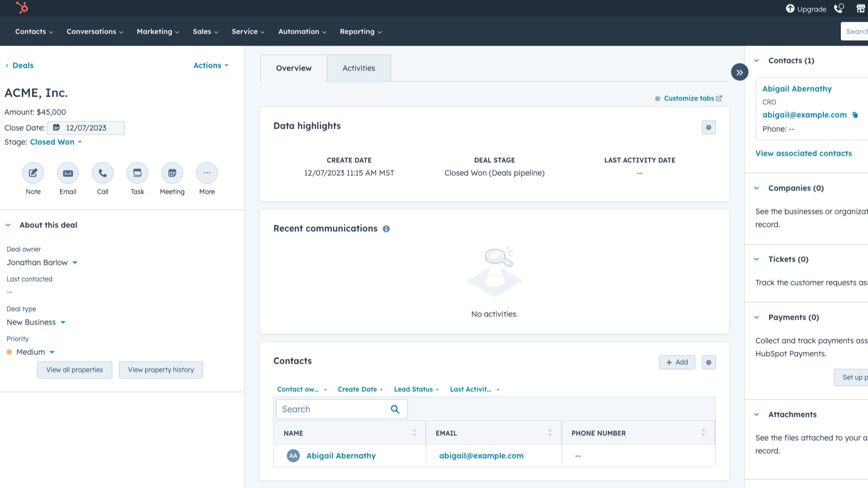
Task: Click View property history button
Action: click(161, 370)
